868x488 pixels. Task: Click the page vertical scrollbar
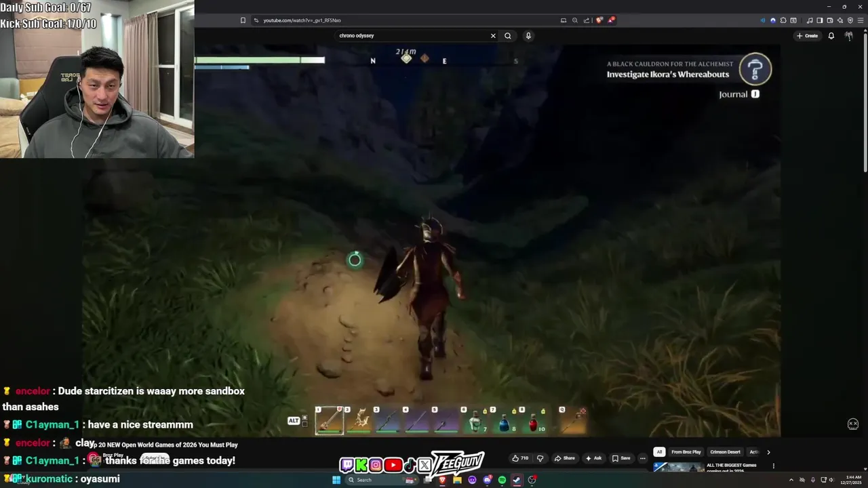865,102
